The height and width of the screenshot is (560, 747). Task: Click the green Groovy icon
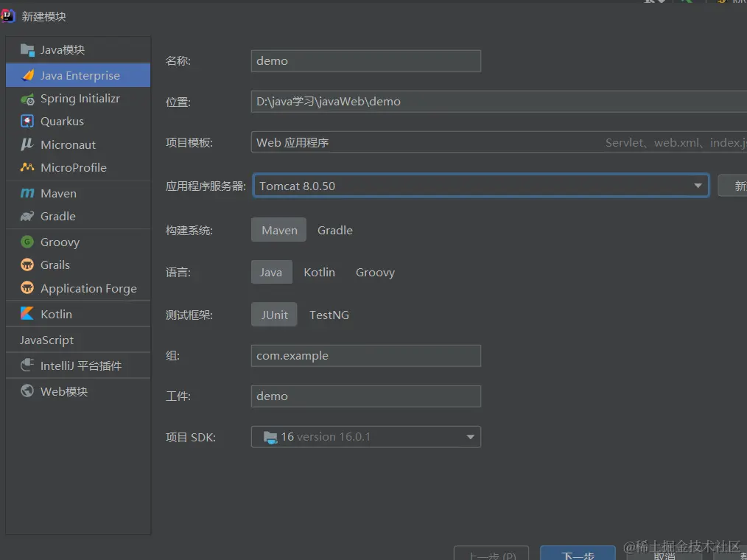[27, 242]
